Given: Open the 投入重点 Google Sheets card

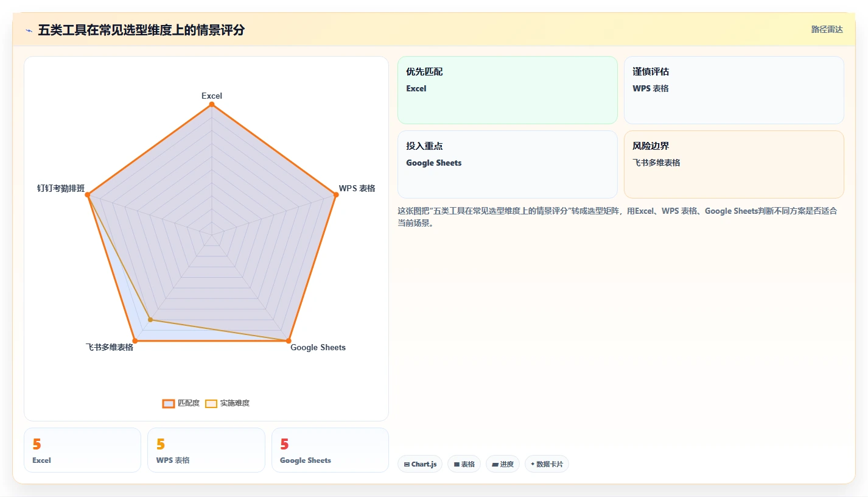Looking at the screenshot, I should point(508,164).
